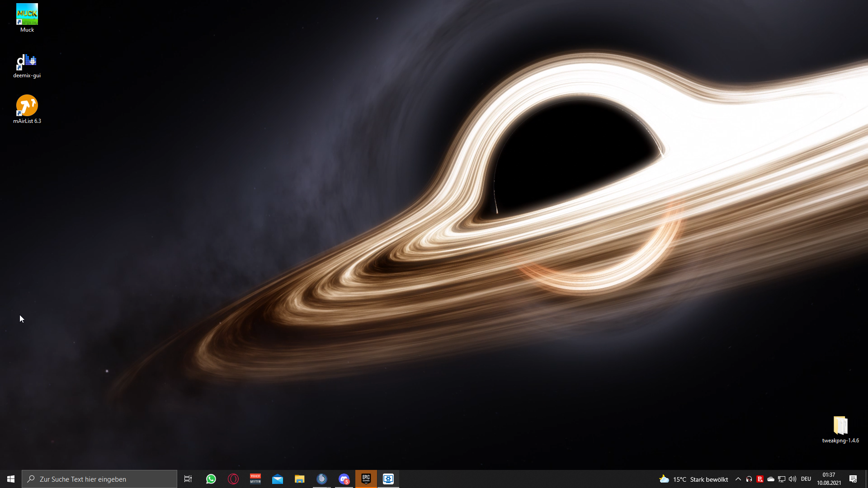Click the taskbar search text field
This screenshot has width=868, height=488.
pos(99,479)
